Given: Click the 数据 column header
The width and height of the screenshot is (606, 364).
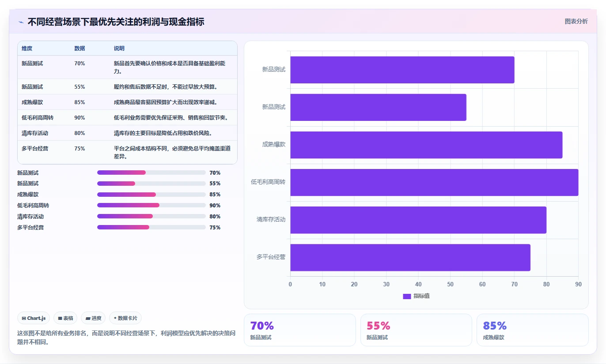Looking at the screenshot, I should click(80, 49).
